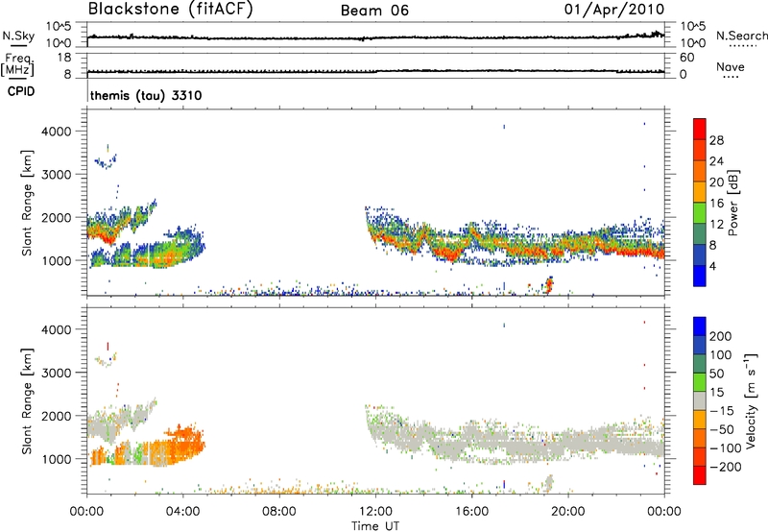Click the "12:00" time axis tick label
Image resolution: width=768 pixels, height=532 pixels.
pos(375,512)
